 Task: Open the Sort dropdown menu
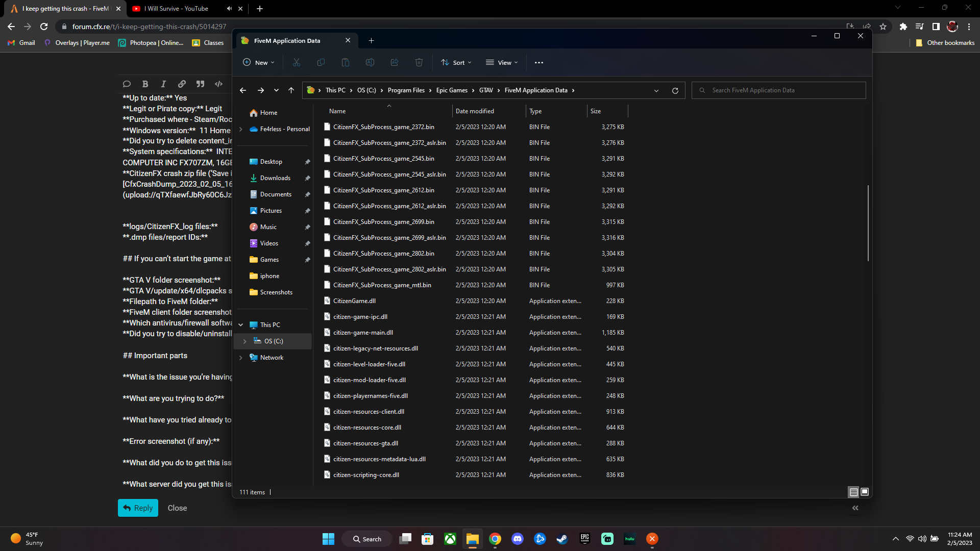point(456,62)
